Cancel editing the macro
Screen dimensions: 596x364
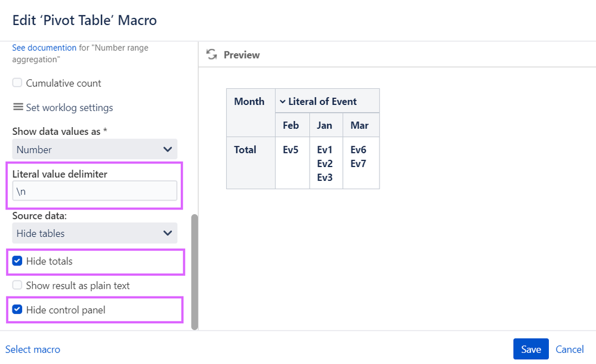[569, 349]
